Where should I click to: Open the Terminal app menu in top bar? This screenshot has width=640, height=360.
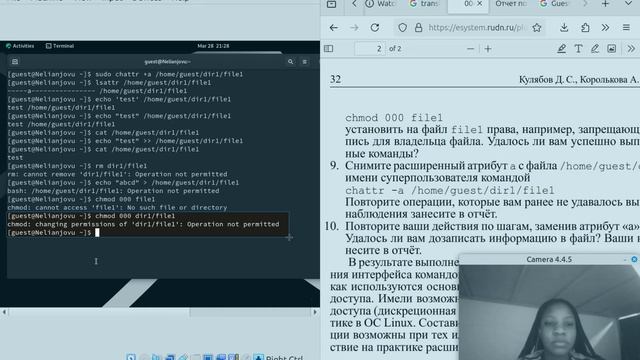point(60,46)
